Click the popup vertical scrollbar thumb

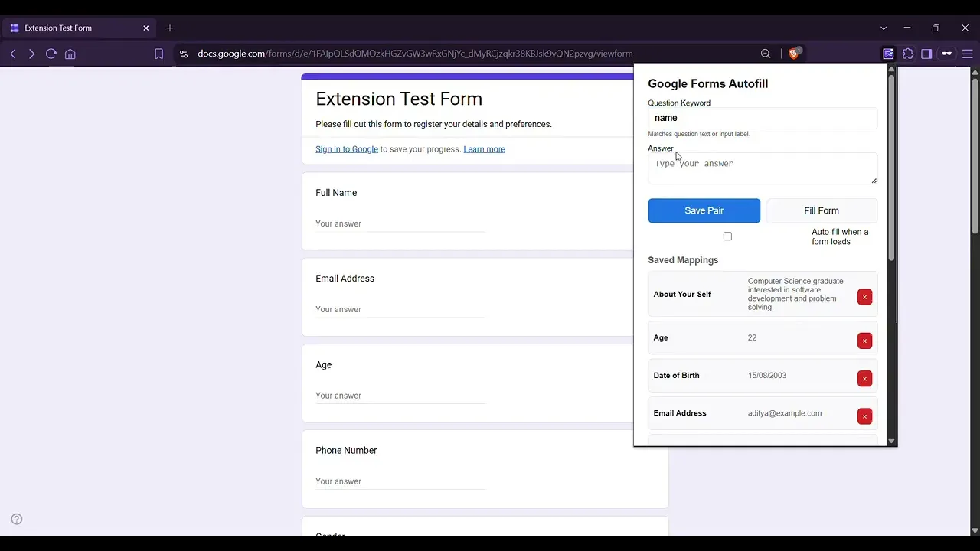891,168
